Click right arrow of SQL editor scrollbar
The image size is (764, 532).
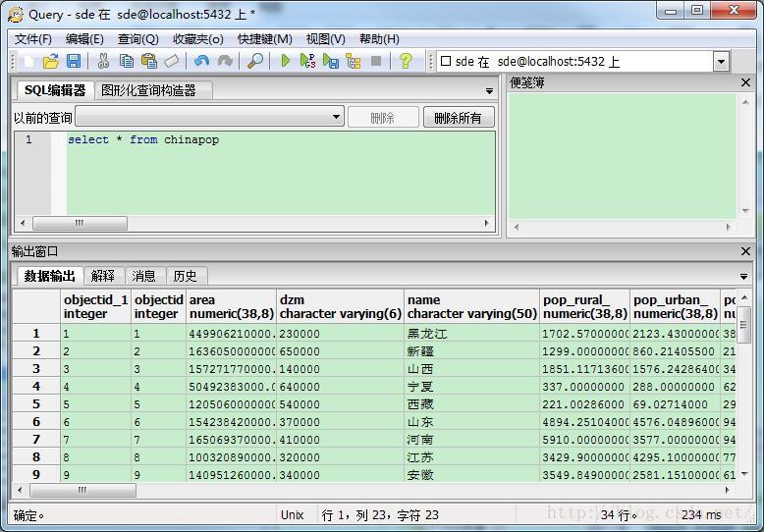(x=486, y=223)
